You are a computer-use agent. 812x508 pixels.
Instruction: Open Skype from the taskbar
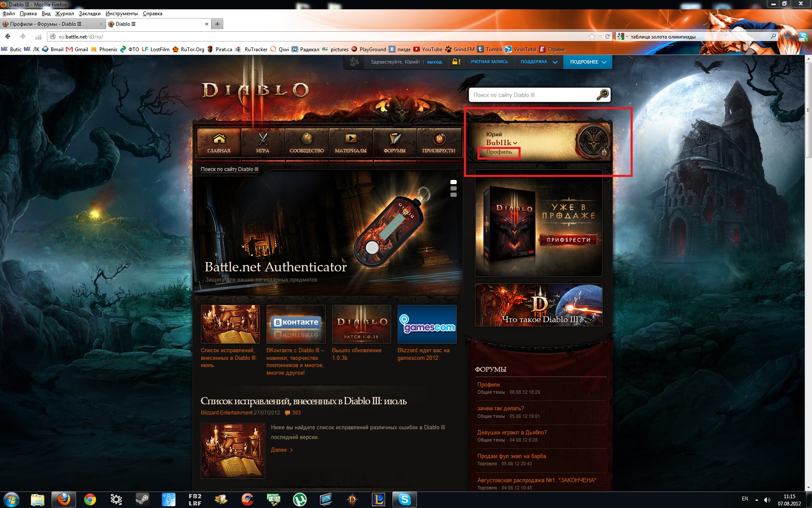pos(405,500)
